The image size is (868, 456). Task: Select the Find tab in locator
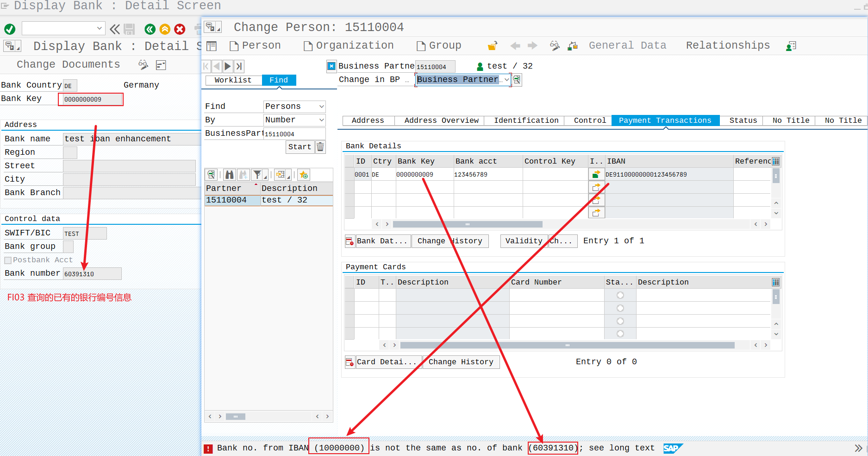(x=279, y=80)
